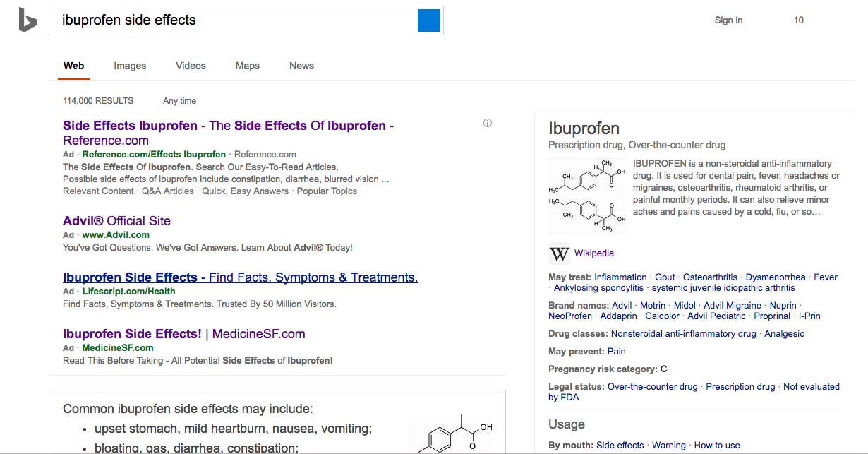Click the ad info circle icon near Reference.com result

(488, 123)
